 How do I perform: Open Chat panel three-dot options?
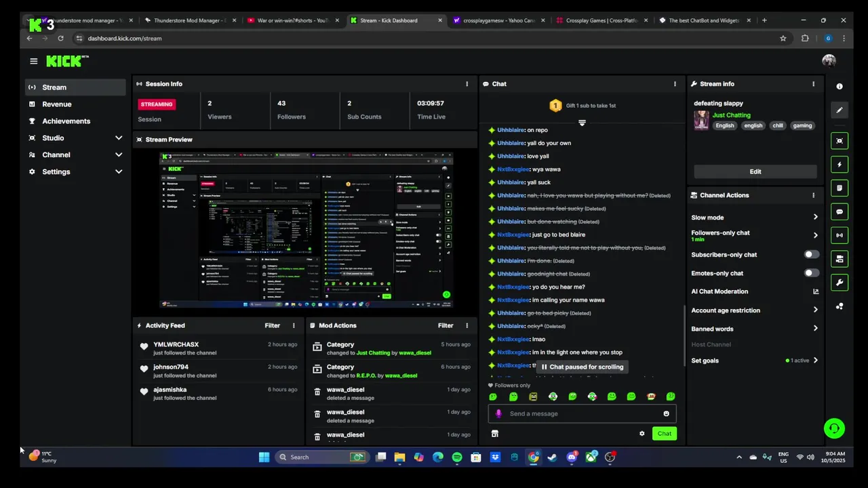[x=675, y=84]
